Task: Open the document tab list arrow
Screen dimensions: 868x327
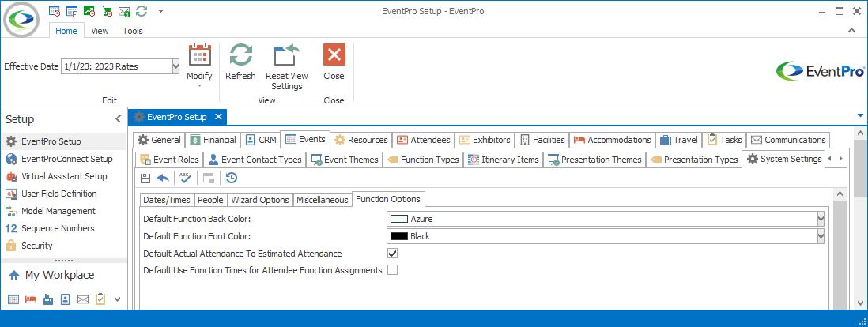Action: [x=860, y=115]
